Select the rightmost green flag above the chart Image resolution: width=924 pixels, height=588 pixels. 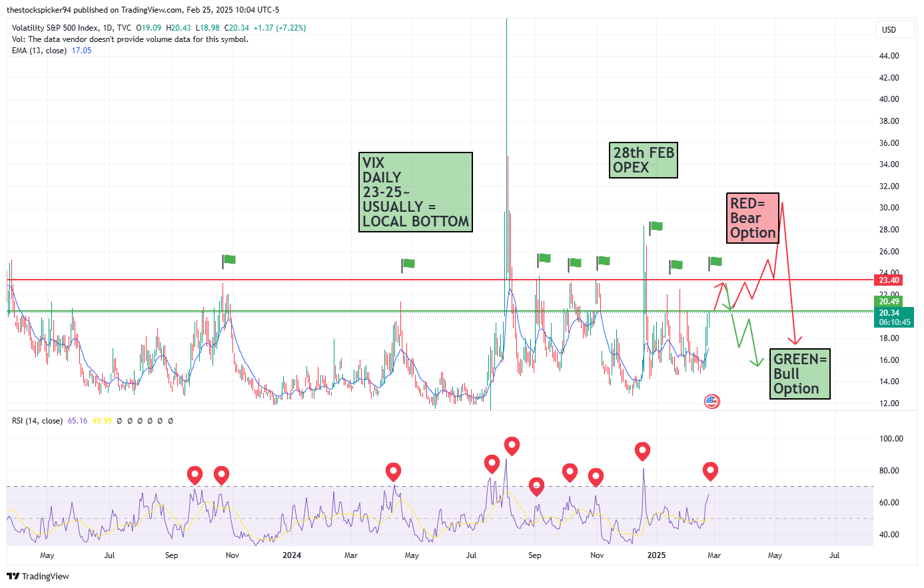715,262
